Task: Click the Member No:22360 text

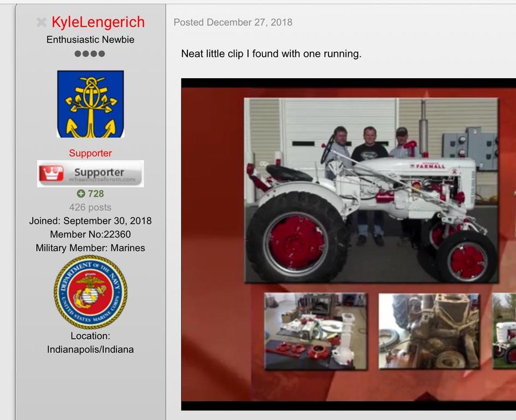Action: click(90, 234)
